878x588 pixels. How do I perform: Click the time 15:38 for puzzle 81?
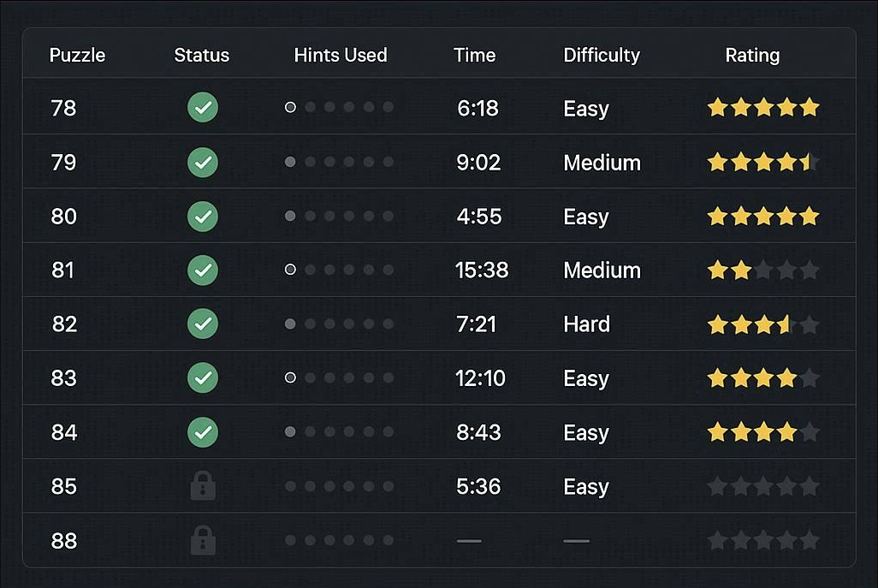coord(480,270)
